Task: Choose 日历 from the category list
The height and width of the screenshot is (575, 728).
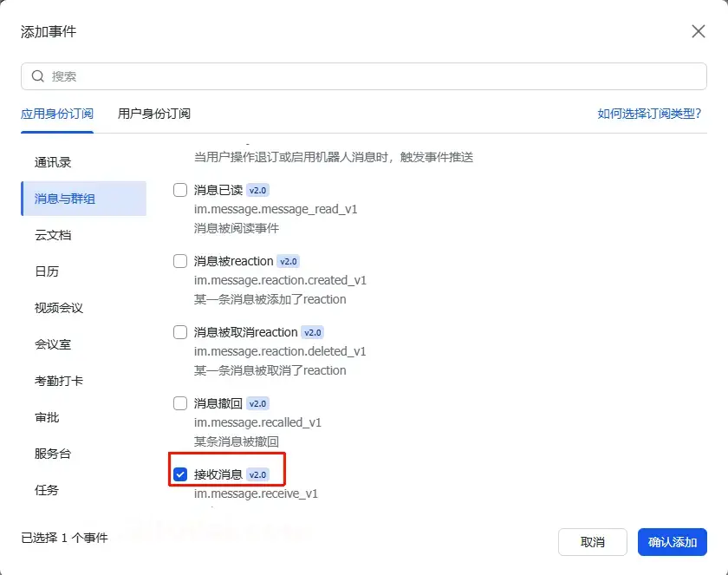Action: coord(47,271)
